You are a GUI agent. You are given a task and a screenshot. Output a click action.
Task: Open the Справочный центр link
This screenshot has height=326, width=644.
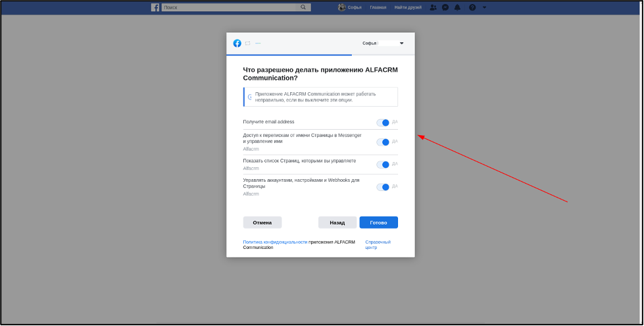pos(378,244)
